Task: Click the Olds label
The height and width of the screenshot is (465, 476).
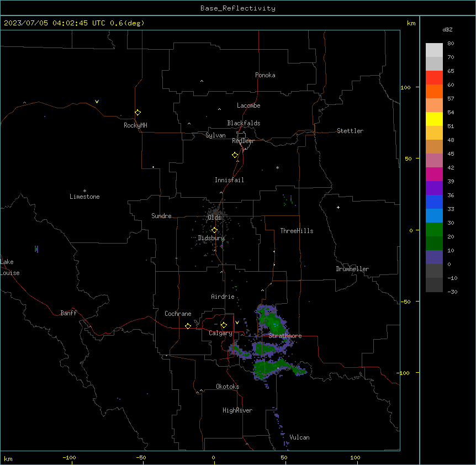Action: tap(214, 218)
